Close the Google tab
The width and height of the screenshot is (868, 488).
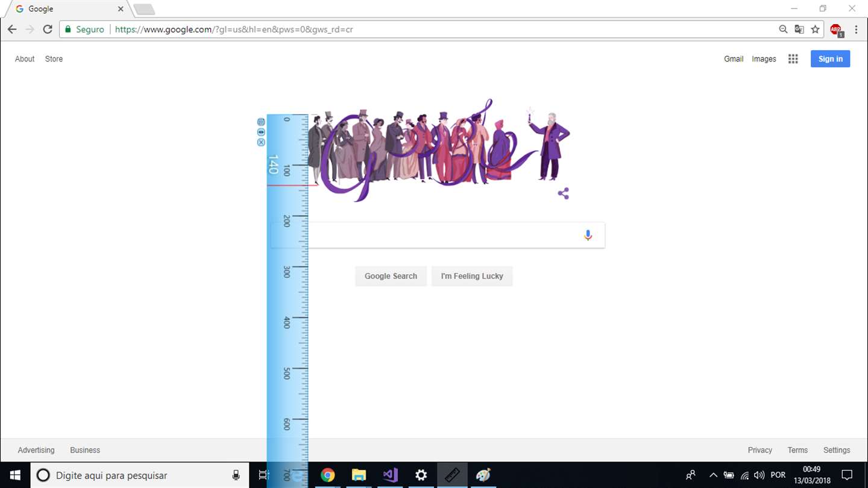[x=121, y=9]
